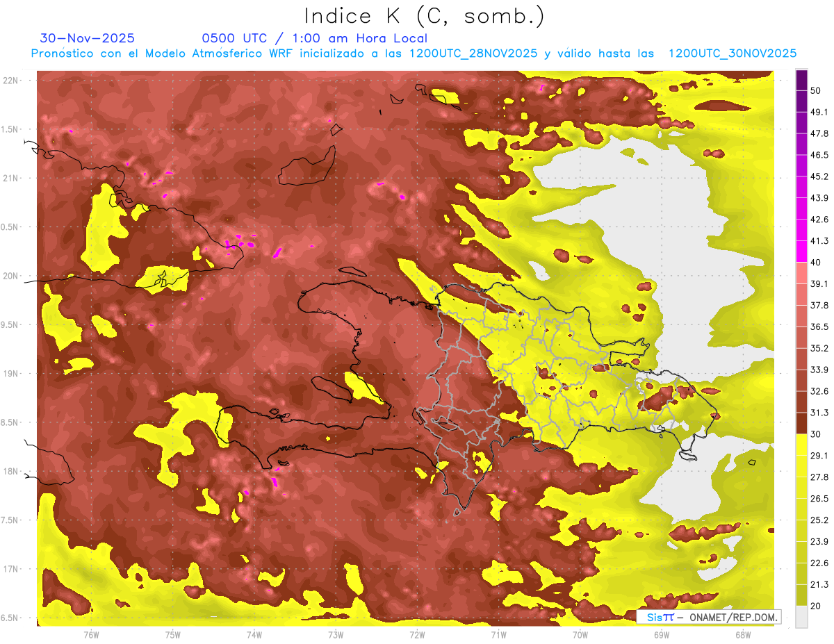Image resolution: width=834 pixels, height=644 pixels.
Task: Select the colorbar value '30'
Action: [x=816, y=434]
